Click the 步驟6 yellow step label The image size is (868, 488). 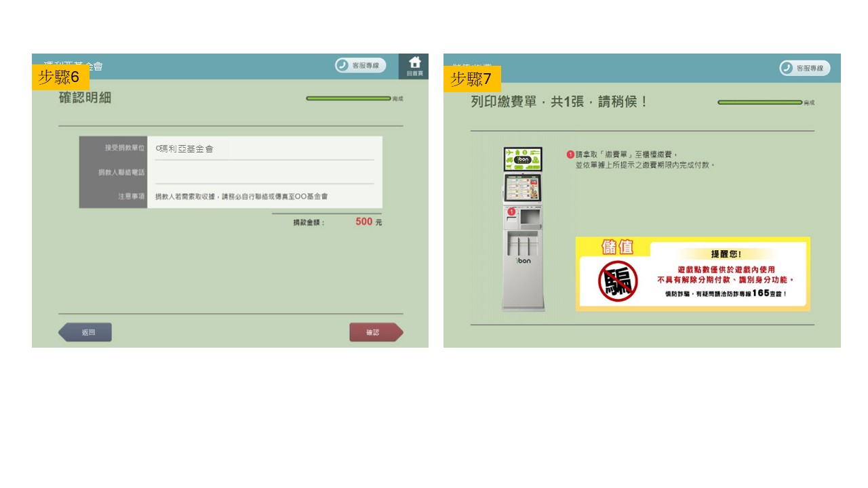60,77
